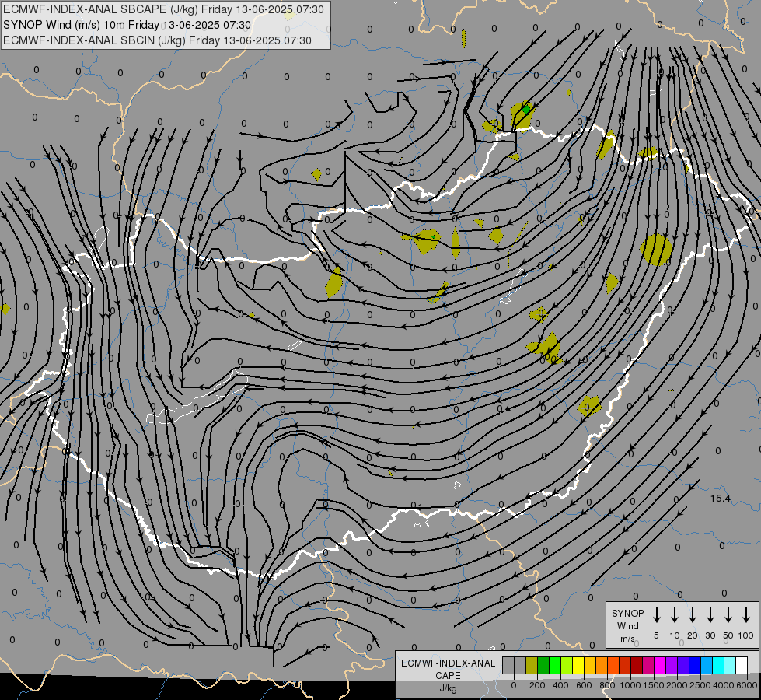Select the amber CAPE swatch before the 800 tick
The height and width of the screenshot is (700, 761).
click(602, 666)
